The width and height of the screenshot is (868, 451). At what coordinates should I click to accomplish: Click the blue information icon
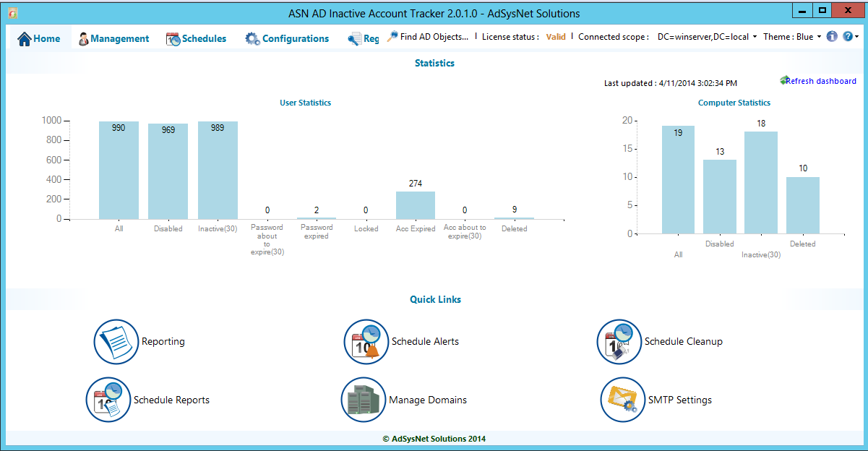pyautogui.click(x=832, y=36)
